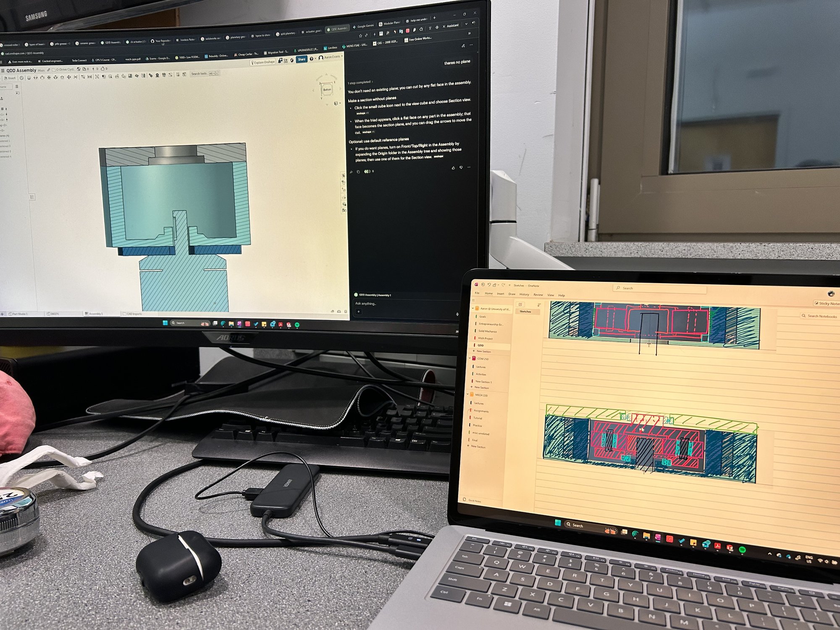This screenshot has width=840, height=630.
Task: Select the Hitch Project section in OneNote
Action: [x=485, y=338]
